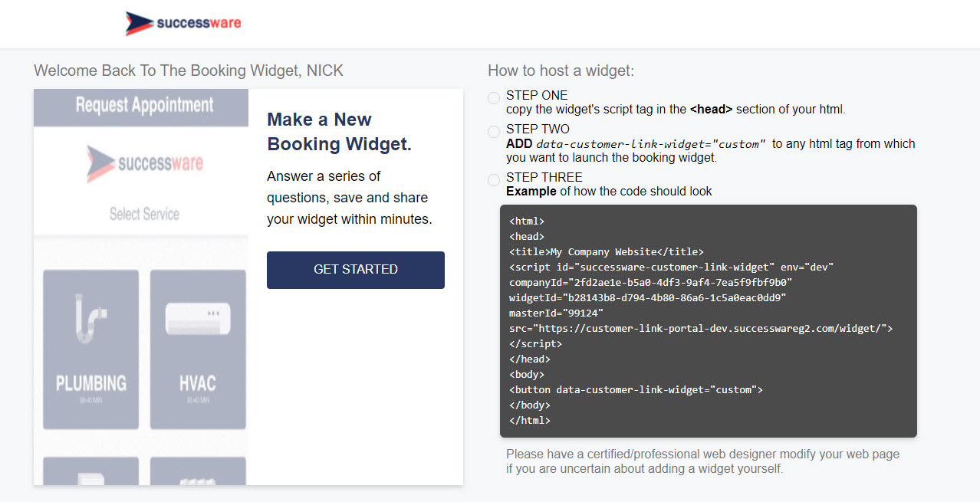Viewport: 980px width, 502px height.
Task: Click the companyId line in code block
Action: tap(650, 283)
